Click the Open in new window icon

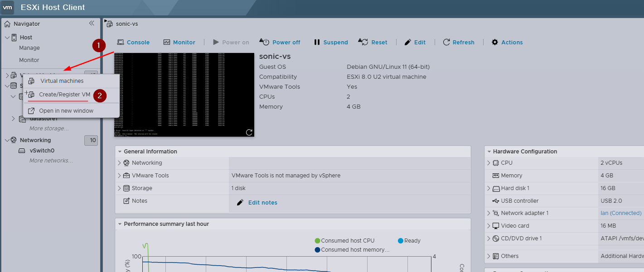(31, 111)
